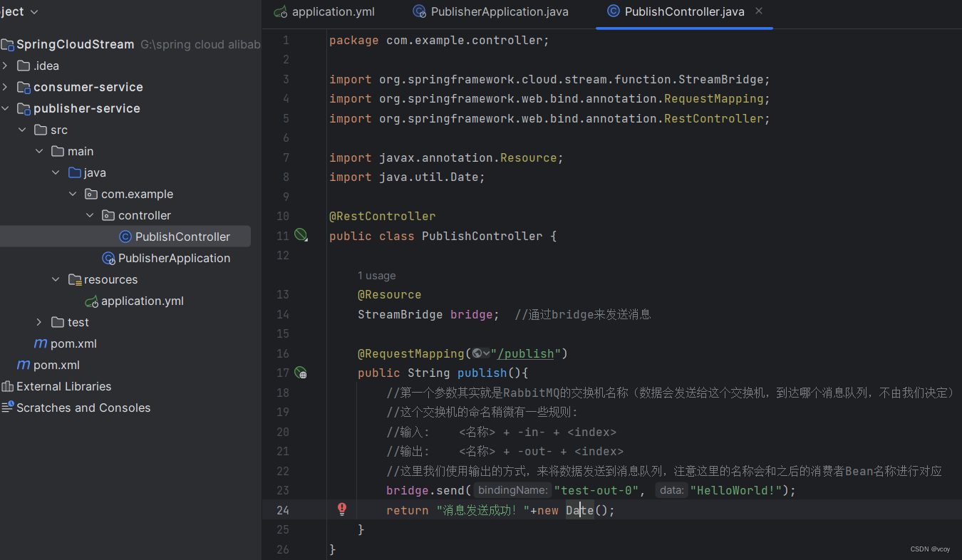Viewport: 962px width, 560px height.
Task: Click the .idea folder icon
Action: click(x=24, y=66)
